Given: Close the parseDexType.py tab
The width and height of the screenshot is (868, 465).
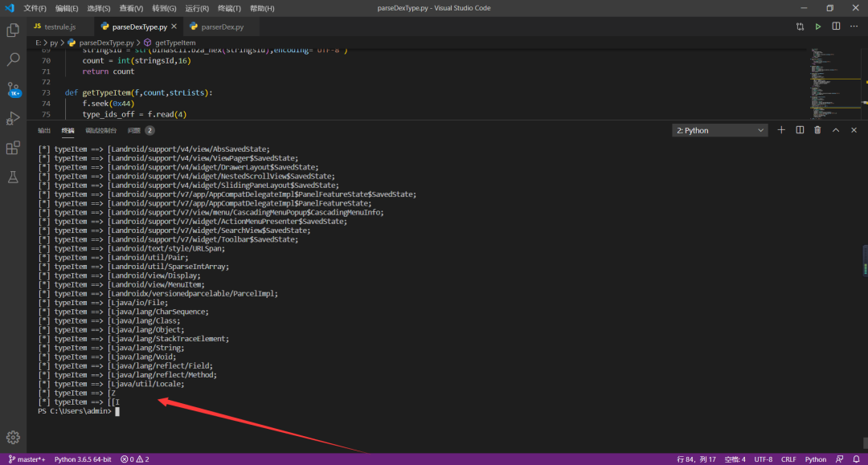Looking at the screenshot, I should point(174,27).
